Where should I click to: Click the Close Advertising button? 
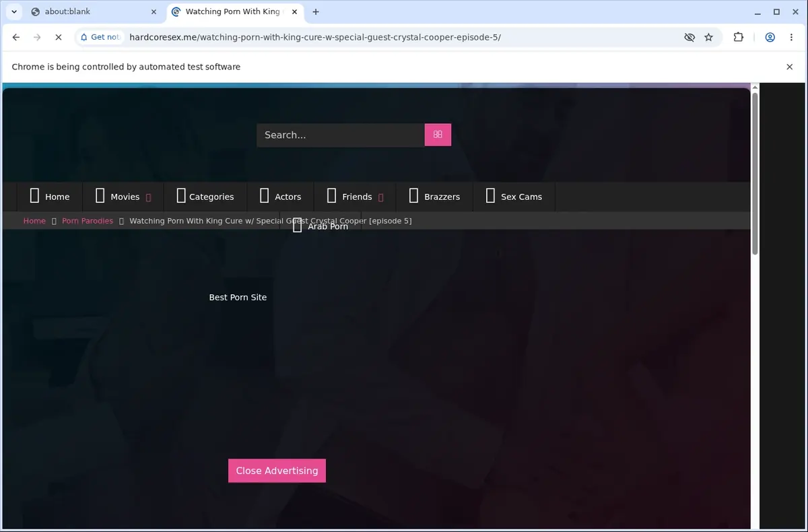[x=277, y=471]
